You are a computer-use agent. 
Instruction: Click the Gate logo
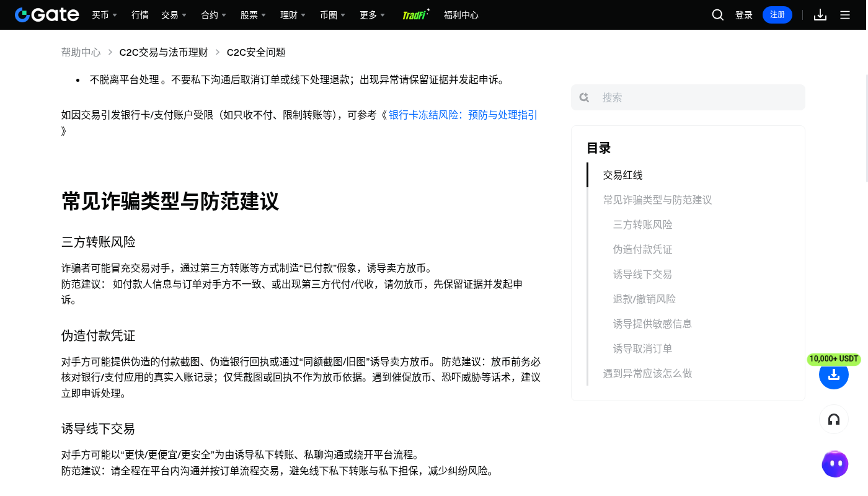click(47, 15)
